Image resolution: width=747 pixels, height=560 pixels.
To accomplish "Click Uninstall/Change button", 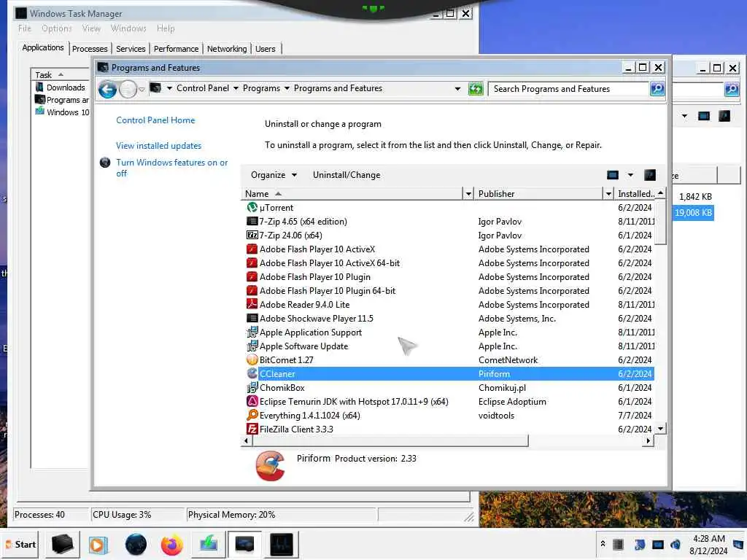I will coord(347,175).
